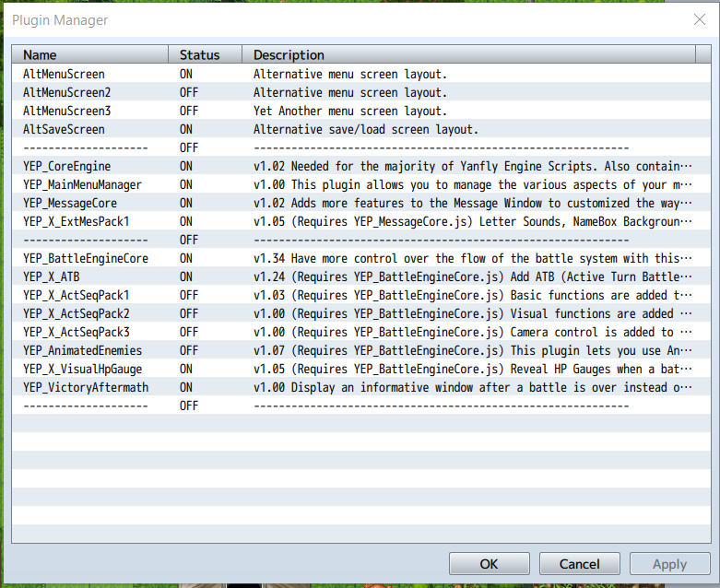Select the YEP_X_ActSeqPack2 plugin name
The height and width of the screenshot is (588, 720).
(x=77, y=313)
